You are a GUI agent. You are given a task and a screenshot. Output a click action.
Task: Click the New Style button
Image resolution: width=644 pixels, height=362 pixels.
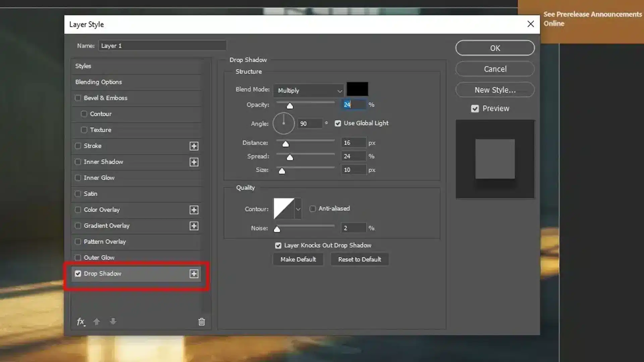pyautogui.click(x=495, y=89)
